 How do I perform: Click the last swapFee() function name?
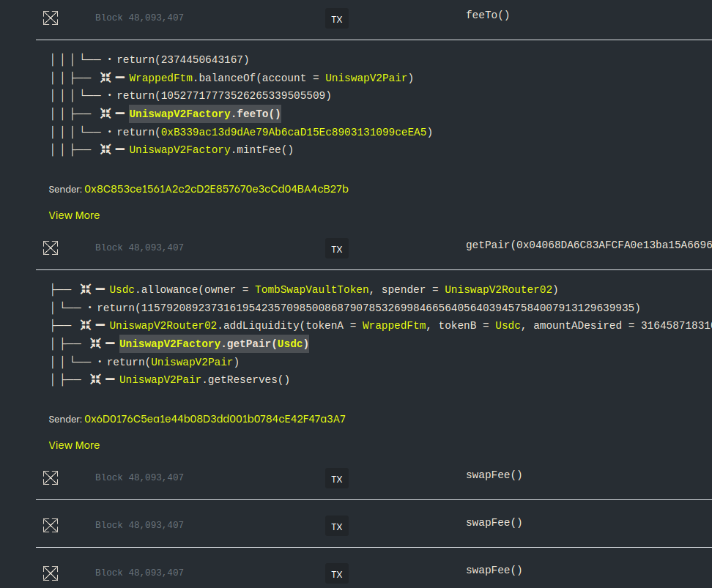pos(494,570)
